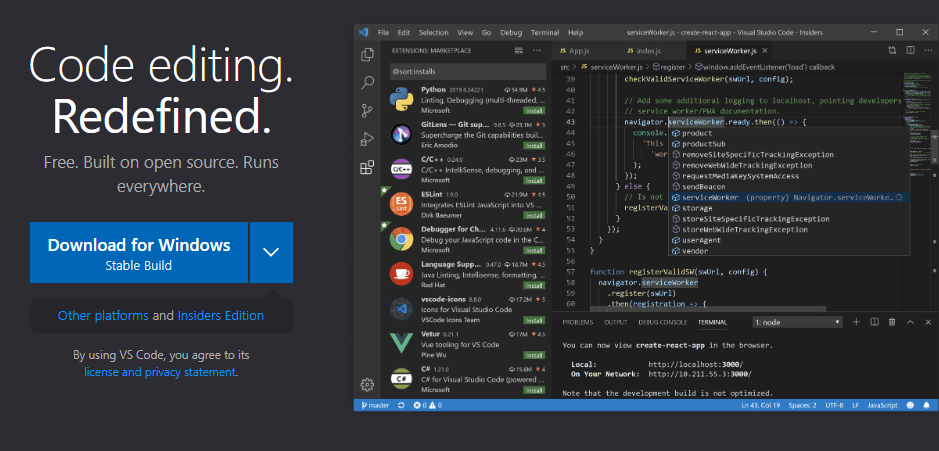This screenshot has width=939, height=451.
Task: Click the master branch indicator in the status bar
Action: (x=375, y=405)
